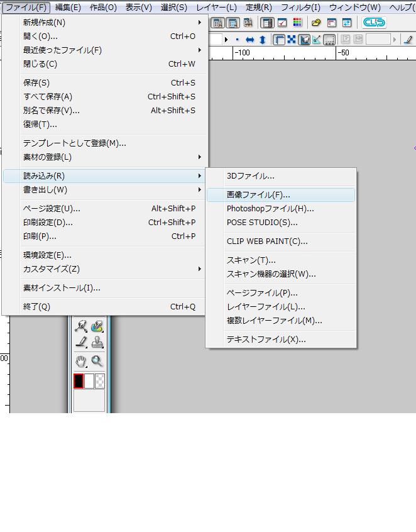416x532 pixels.
Task: Expand the 書き出し(W) submenu
Action: tap(105, 190)
